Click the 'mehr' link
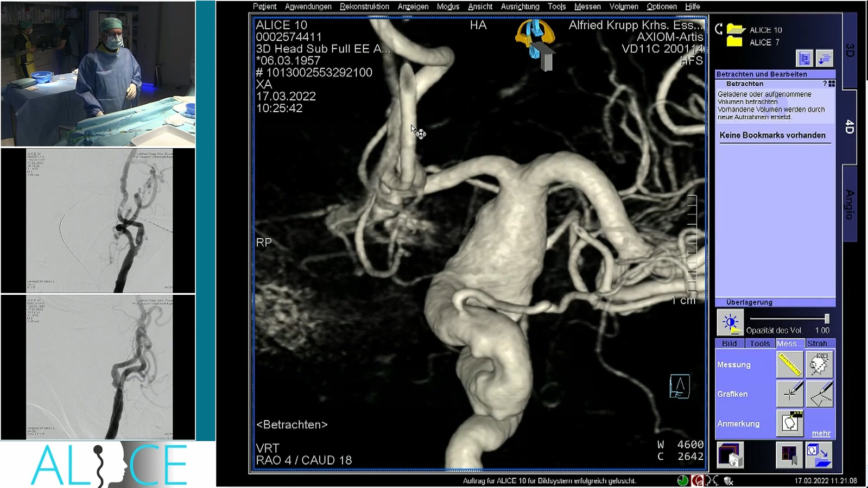The height and width of the screenshot is (488, 868). [x=821, y=433]
